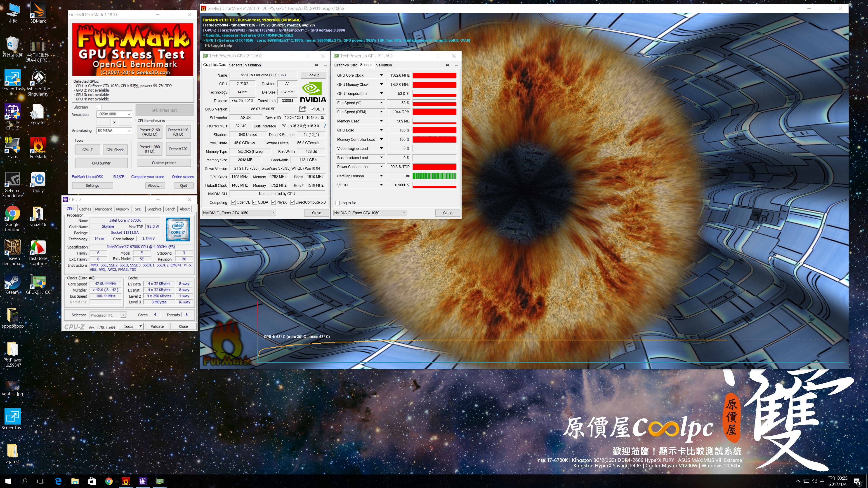The height and width of the screenshot is (488, 868).
Task: Open the Fan Speed (RPM) sensor dropdown
Action: tap(381, 112)
